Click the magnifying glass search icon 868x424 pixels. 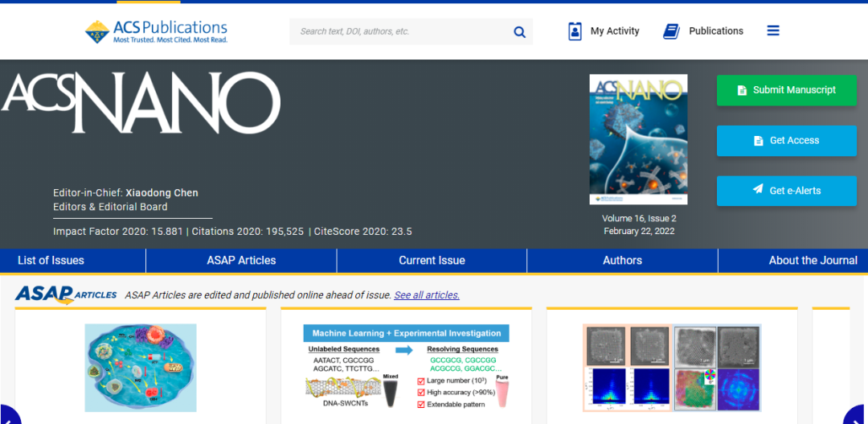click(x=519, y=32)
